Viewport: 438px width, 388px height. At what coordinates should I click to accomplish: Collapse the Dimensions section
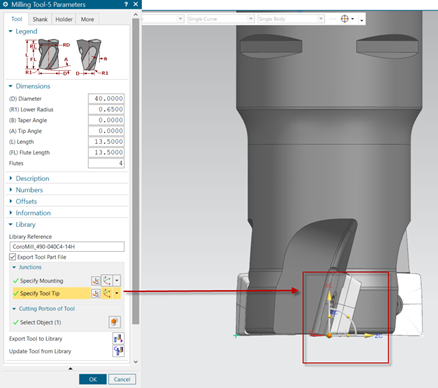tap(11, 86)
